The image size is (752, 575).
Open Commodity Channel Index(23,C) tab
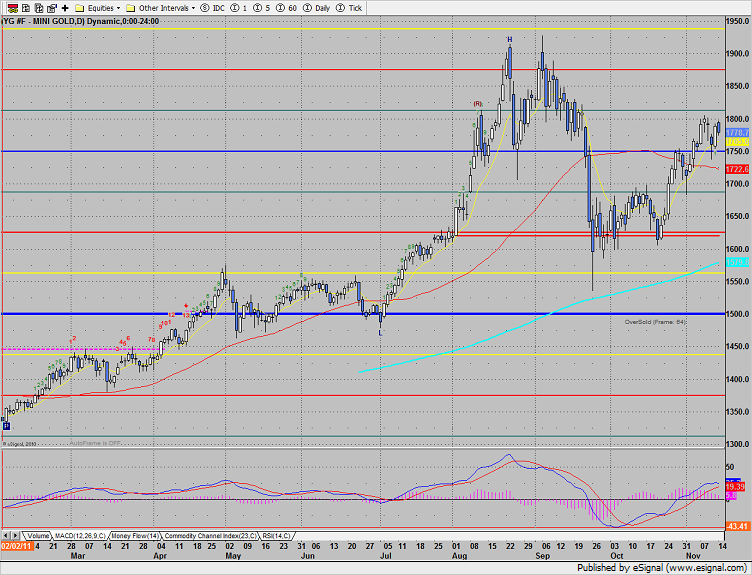[x=211, y=536]
